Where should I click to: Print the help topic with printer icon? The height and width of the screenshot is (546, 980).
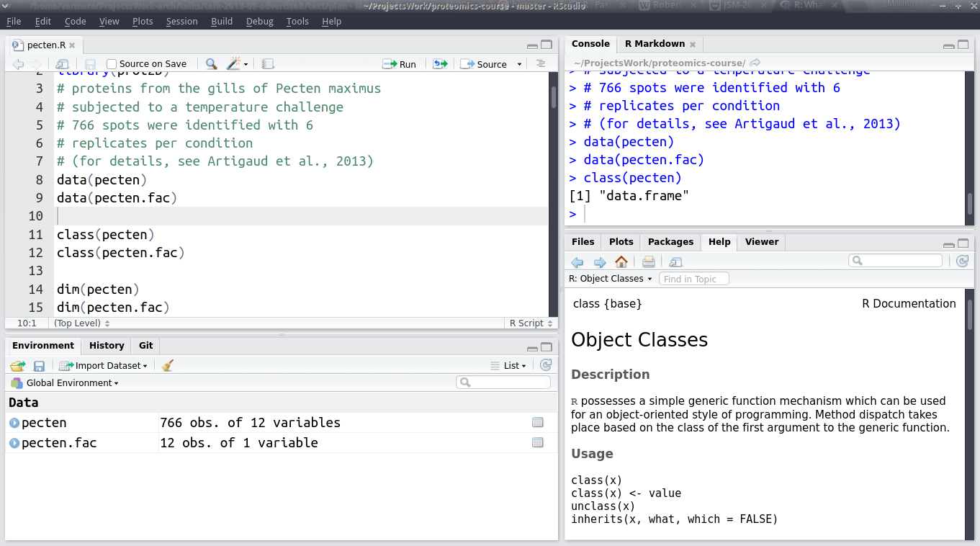648,261
